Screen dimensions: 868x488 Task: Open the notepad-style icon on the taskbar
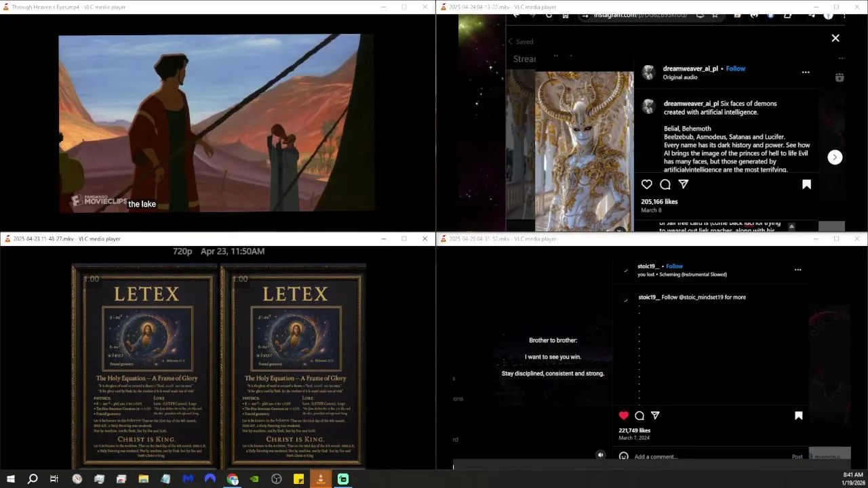click(x=166, y=479)
